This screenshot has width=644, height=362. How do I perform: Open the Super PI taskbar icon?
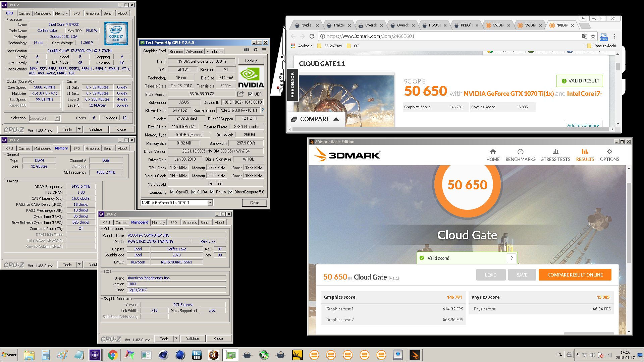213,355
